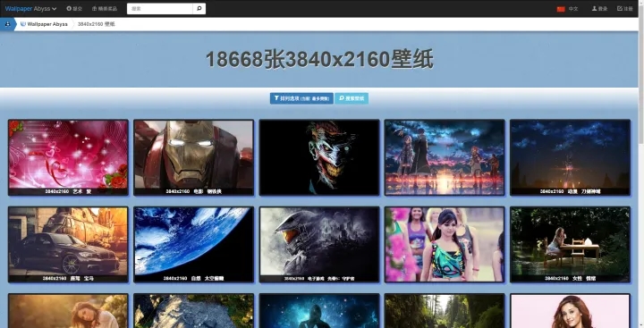The image size is (644, 328).
Task: Open the Chinese flag language selector
Action: [x=568, y=9]
